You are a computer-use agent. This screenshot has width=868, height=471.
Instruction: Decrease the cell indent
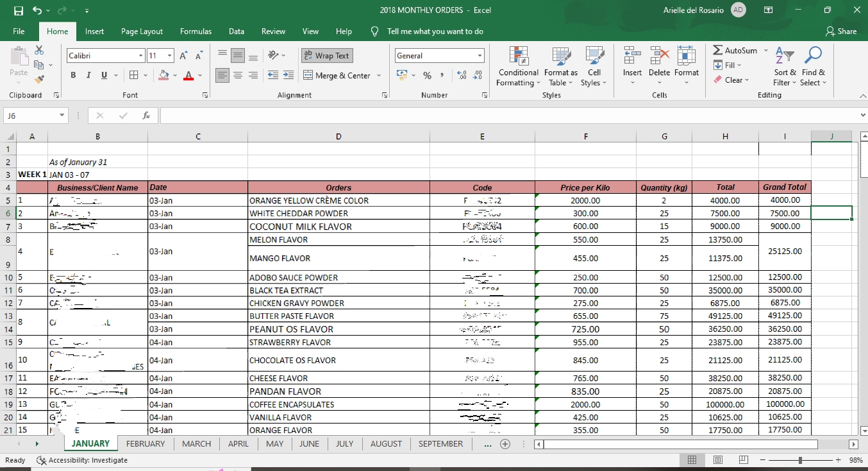coord(272,75)
